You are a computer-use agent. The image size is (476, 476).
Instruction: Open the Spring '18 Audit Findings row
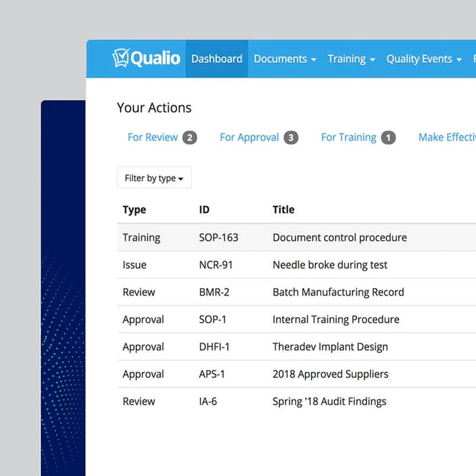[x=329, y=401]
